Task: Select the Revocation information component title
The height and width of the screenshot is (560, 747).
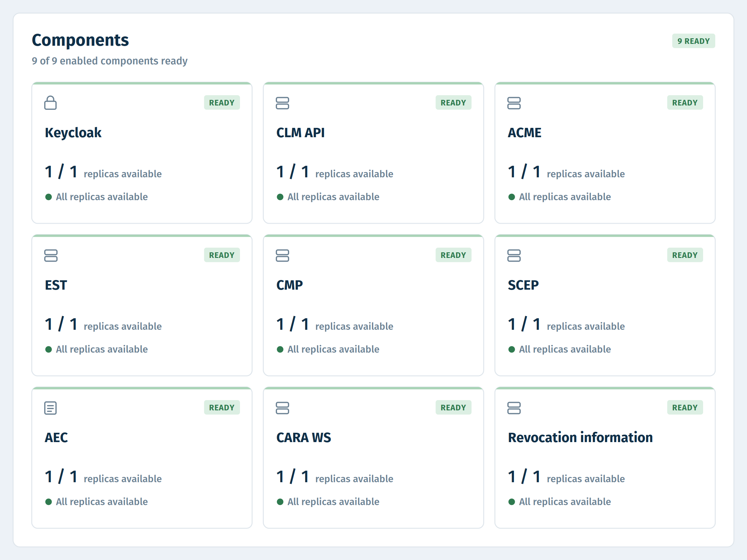Action: coord(580,437)
